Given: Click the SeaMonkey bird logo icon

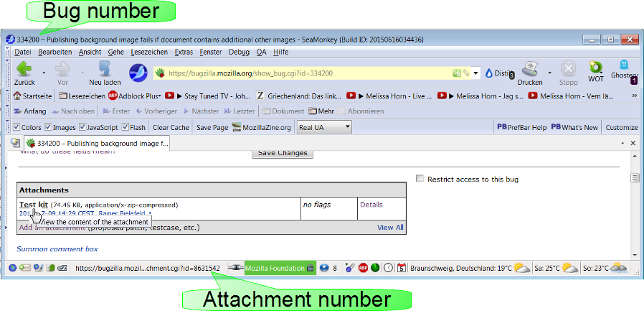Looking at the screenshot, I should [138, 73].
